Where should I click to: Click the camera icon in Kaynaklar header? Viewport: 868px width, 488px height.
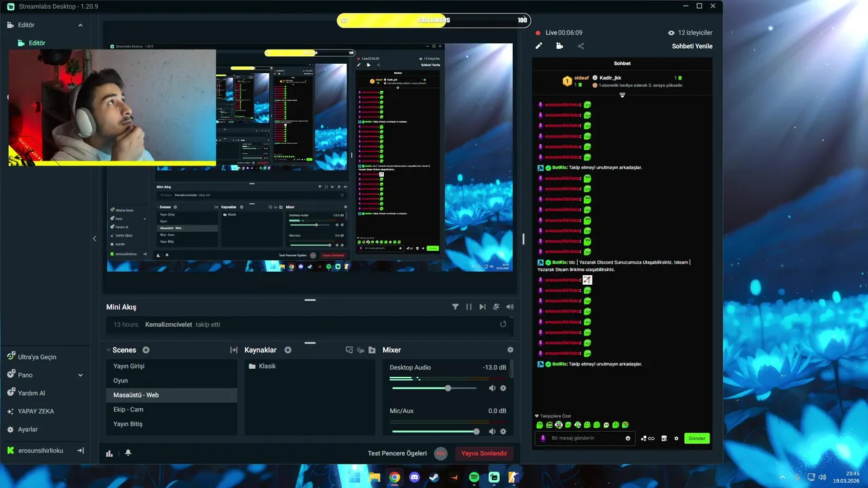(361, 350)
